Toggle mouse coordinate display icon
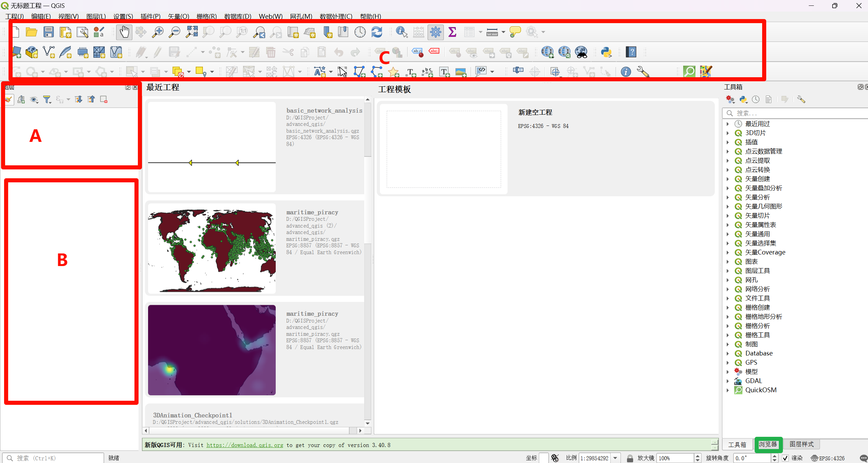The height and width of the screenshot is (463, 868). click(x=555, y=458)
